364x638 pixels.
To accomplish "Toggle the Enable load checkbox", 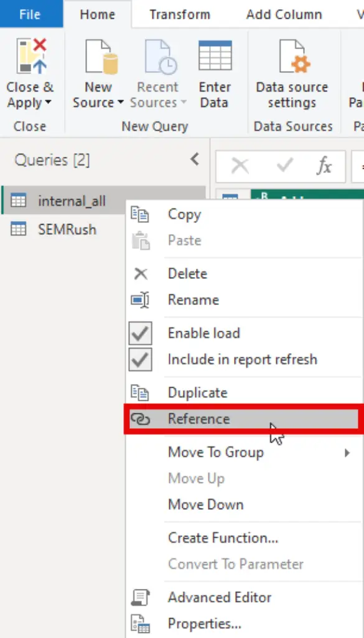I will [141, 333].
